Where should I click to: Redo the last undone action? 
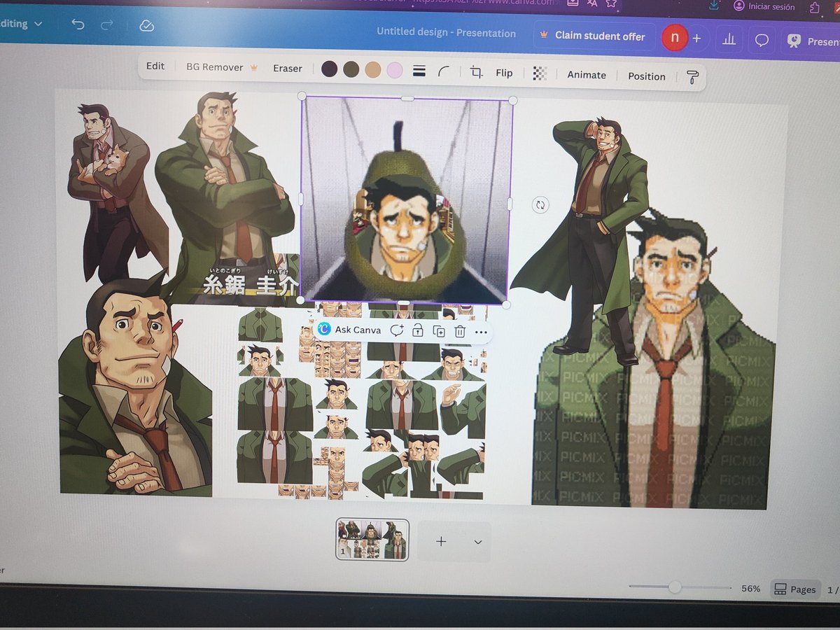107,25
